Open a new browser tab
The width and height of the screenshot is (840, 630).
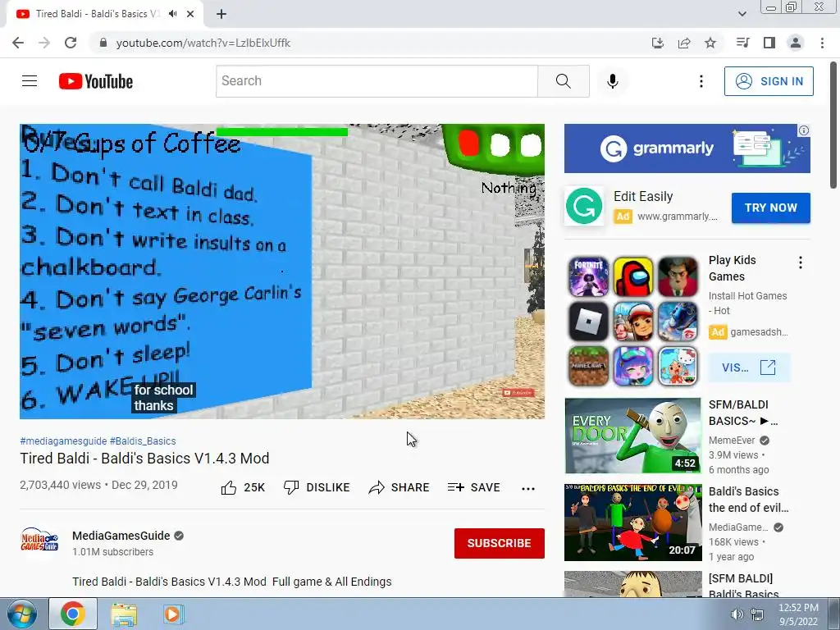[x=221, y=14]
